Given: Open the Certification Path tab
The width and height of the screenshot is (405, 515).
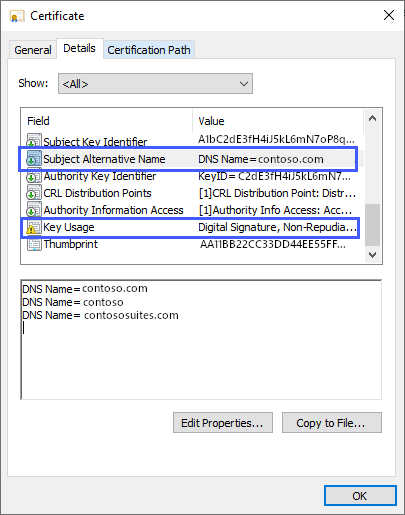Looking at the screenshot, I should click(149, 50).
